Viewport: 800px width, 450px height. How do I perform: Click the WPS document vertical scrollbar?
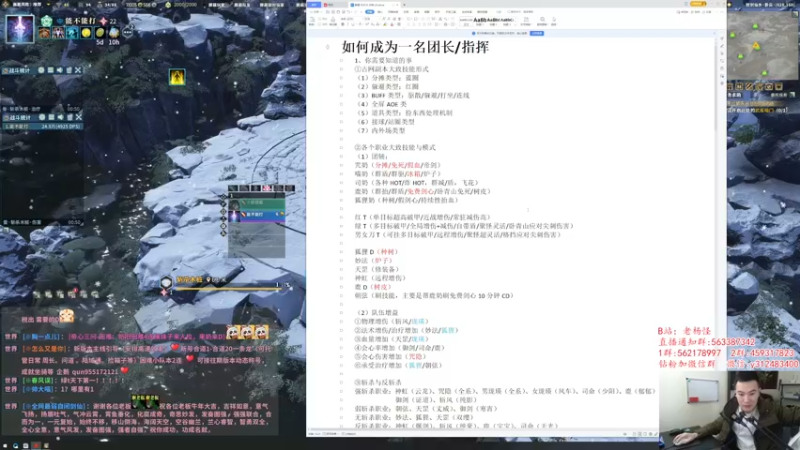[715, 87]
